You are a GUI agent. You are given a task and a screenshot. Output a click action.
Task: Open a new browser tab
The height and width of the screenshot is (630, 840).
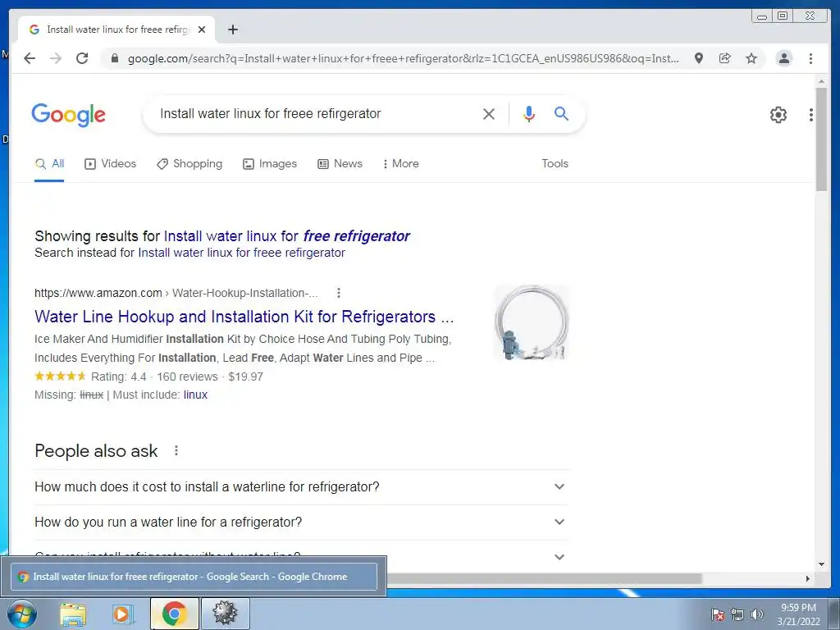pos(232,30)
